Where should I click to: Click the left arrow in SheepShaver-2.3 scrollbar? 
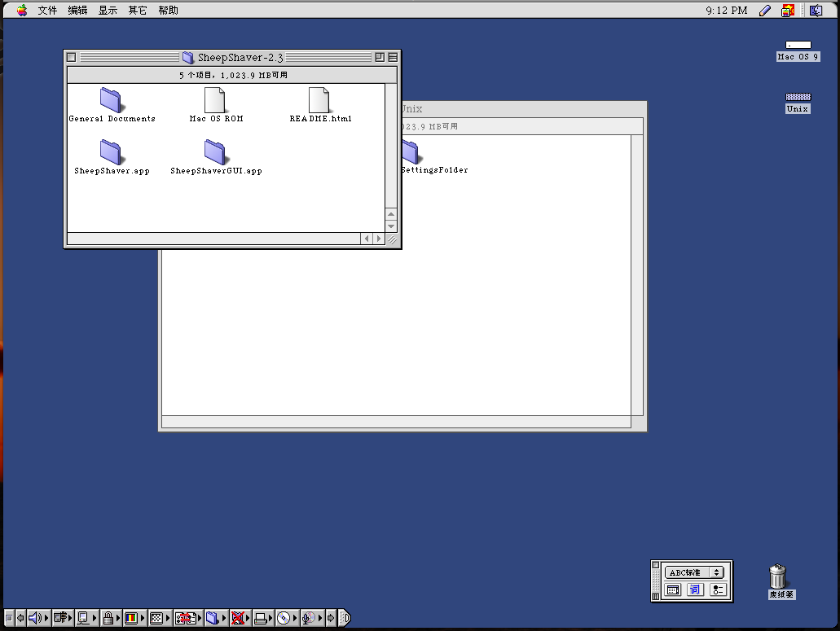coord(367,239)
